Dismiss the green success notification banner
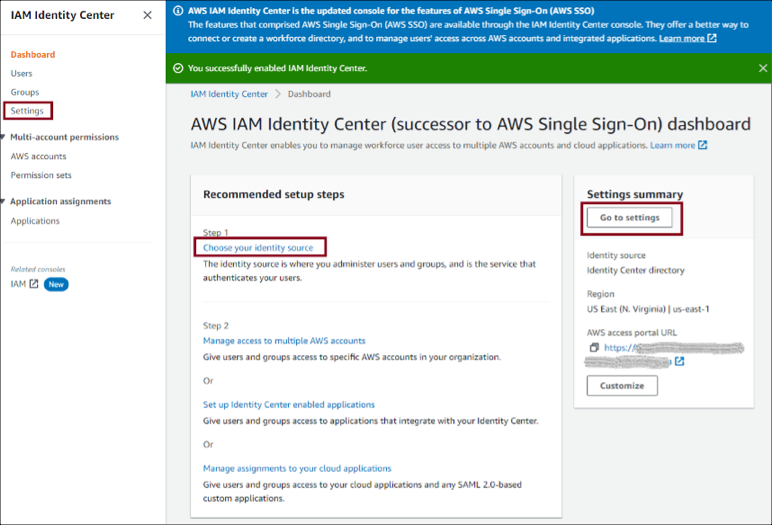The height and width of the screenshot is (525, 772). [762, 68]
